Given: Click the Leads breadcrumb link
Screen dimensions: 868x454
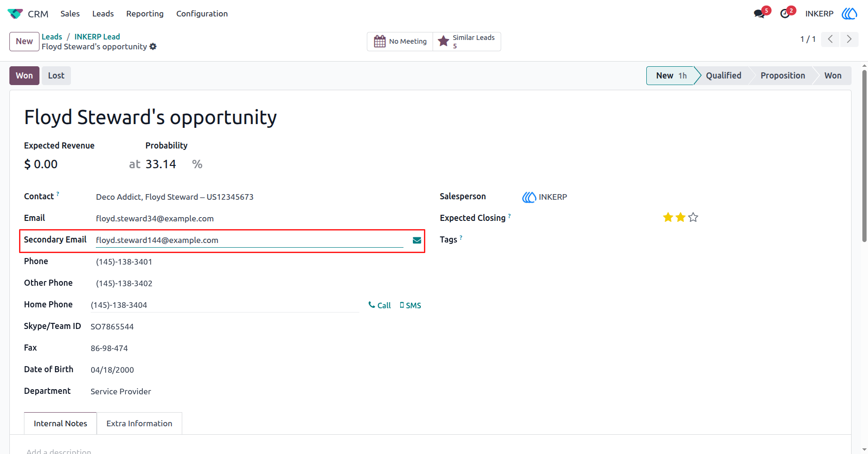Looking at the screenshot, I should (x=52, y=37).
